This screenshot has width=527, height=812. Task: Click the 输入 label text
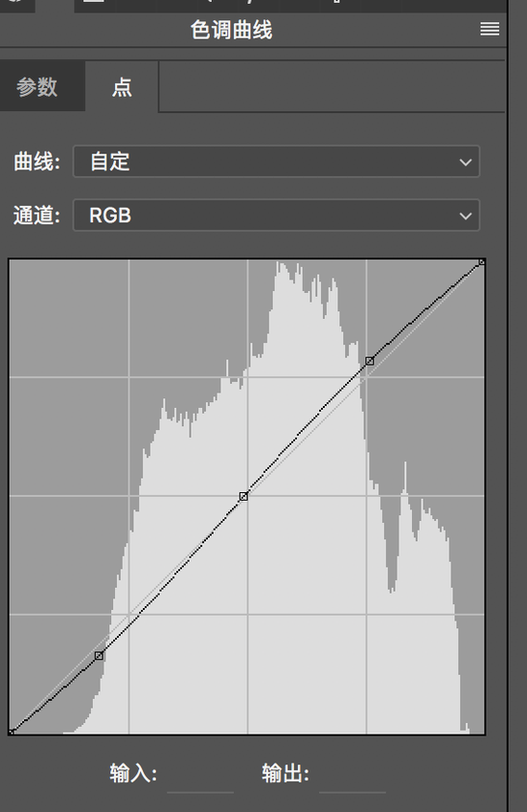133,774
